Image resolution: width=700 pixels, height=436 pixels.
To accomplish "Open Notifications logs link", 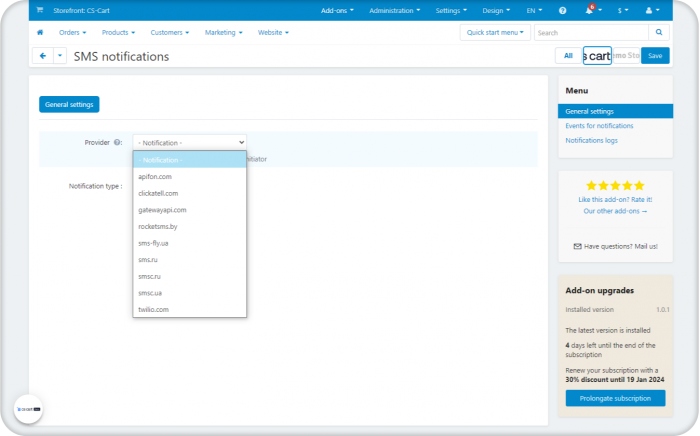I will [592, 140].
